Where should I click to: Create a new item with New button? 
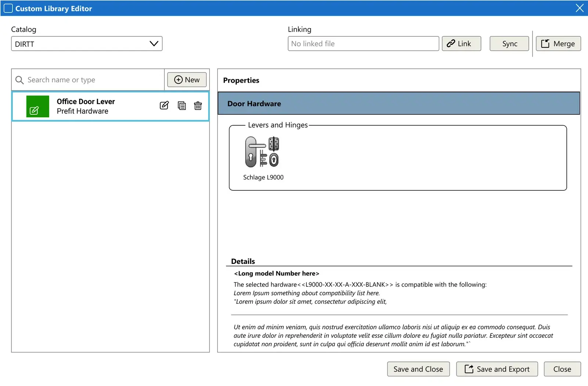[187, 80]
